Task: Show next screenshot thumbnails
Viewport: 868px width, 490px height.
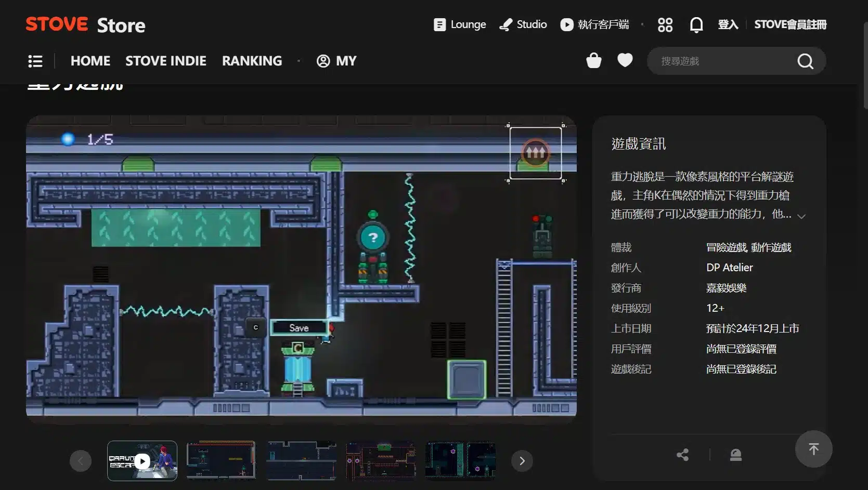Action: (x=522, y=461)
